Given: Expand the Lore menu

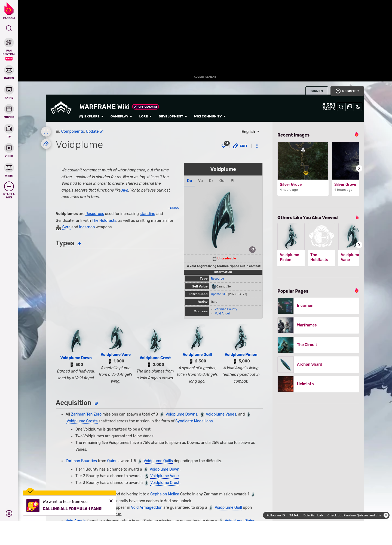Looking at the screenshot, I should (145, 116).
